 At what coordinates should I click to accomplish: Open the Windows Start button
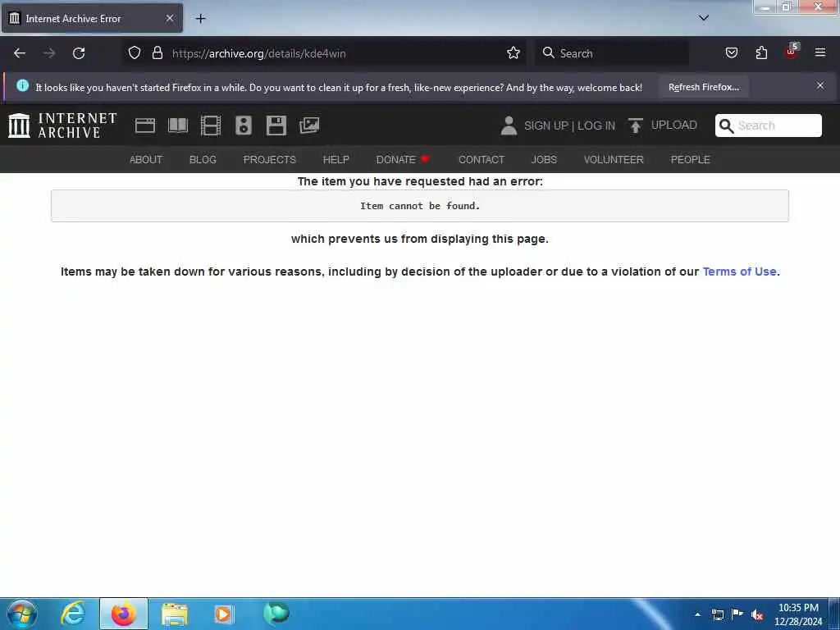[22, 614]
